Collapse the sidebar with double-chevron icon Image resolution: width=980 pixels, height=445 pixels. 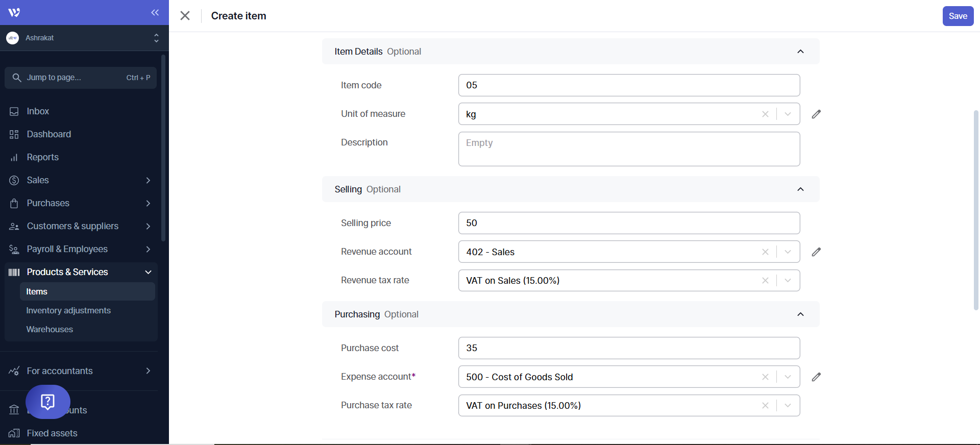(155, 13)
